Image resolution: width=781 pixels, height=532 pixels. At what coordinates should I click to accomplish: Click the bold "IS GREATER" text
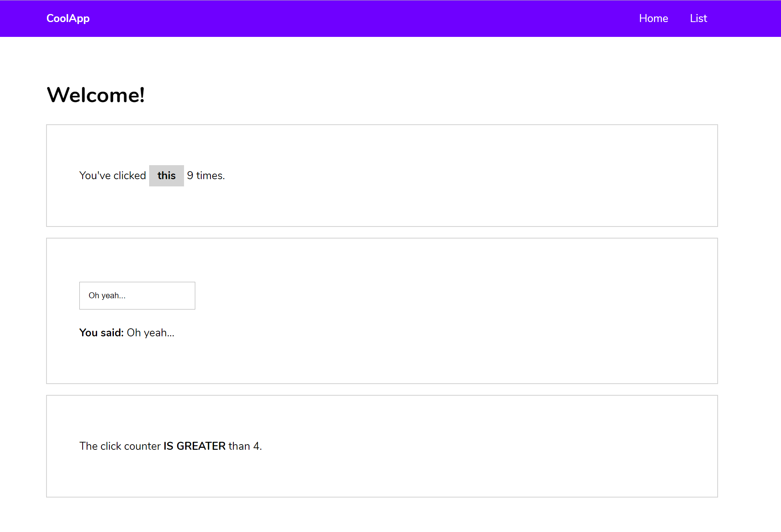[194, 446]
